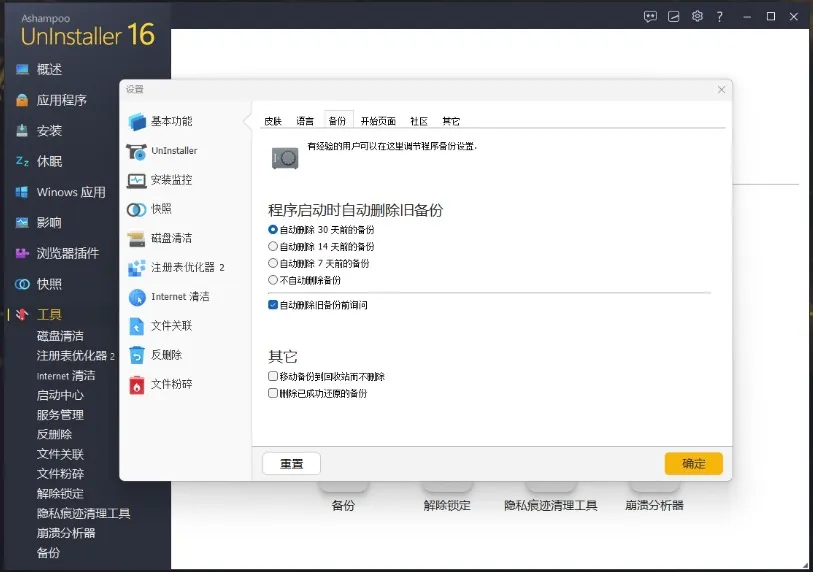Select the 备份 tab in settings
The image size is (813, 572).
[338, 120]
